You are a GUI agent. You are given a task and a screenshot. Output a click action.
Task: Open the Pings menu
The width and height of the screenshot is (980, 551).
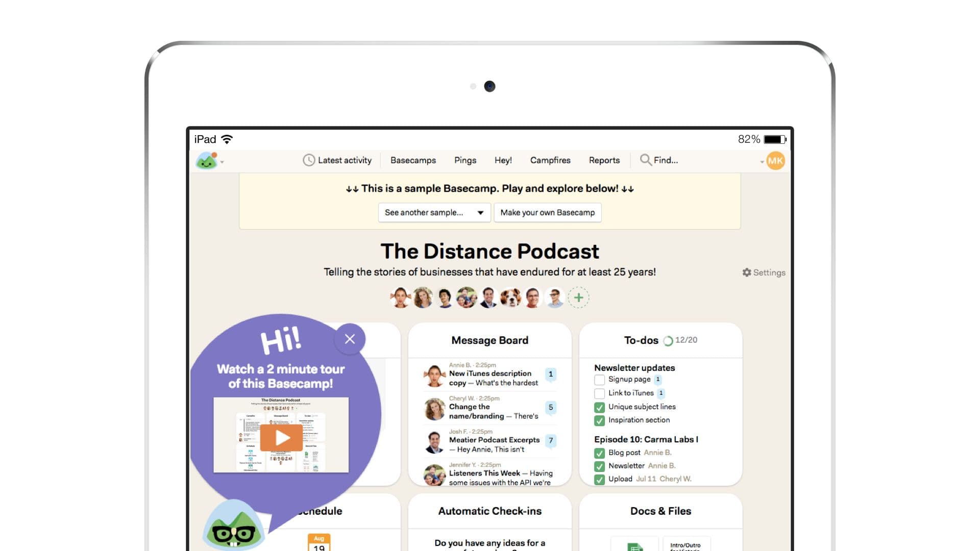465,160
